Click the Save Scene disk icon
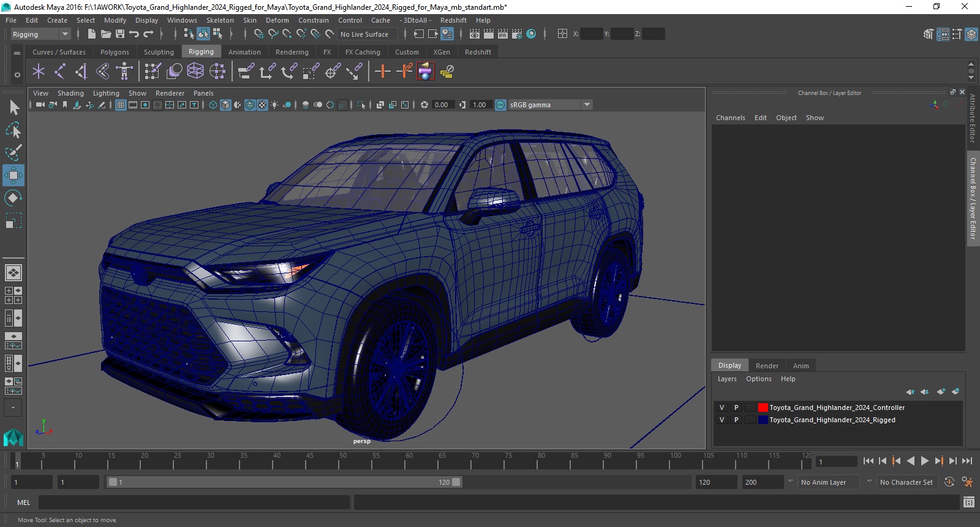This screenshot has width=980, height=527. 120,34
